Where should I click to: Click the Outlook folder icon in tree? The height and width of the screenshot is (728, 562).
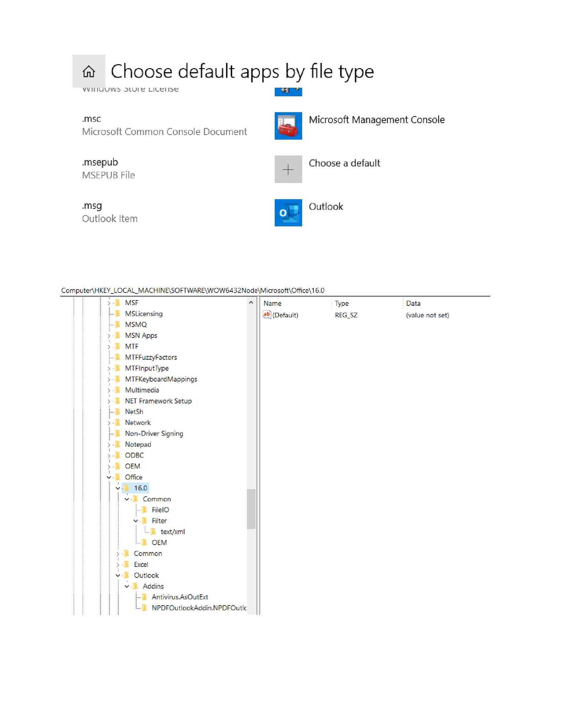pyautogui.click(x=127, y=575)
